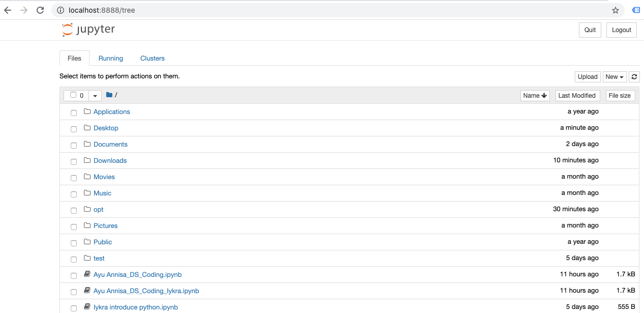644x313 pixels.
Task: Switch to the Running tab
Action: [110, 58]
